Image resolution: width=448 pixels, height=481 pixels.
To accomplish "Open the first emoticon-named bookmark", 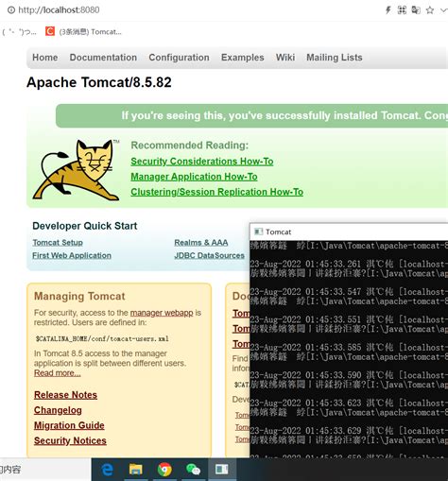I will 19,32.
